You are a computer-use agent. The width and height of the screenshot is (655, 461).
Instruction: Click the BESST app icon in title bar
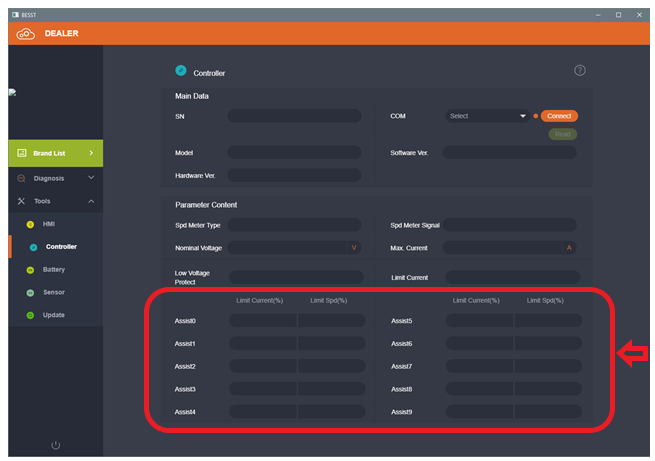click(x=15, y=15)
